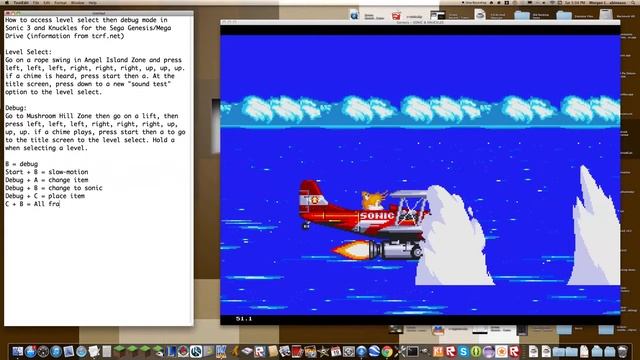Viewport: 640px width, 360px height.
Task: Click the Genesis emulator window title bar
Action: (x=420, y=22)
